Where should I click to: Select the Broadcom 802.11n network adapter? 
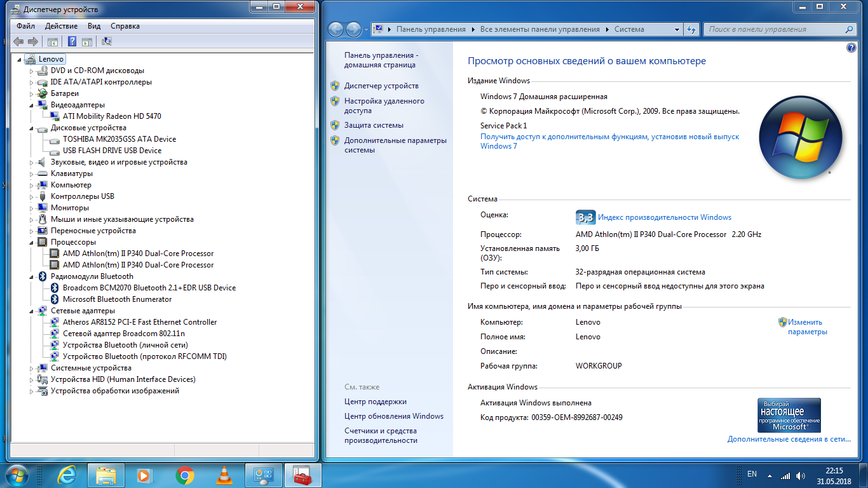[x=124, y=334]
